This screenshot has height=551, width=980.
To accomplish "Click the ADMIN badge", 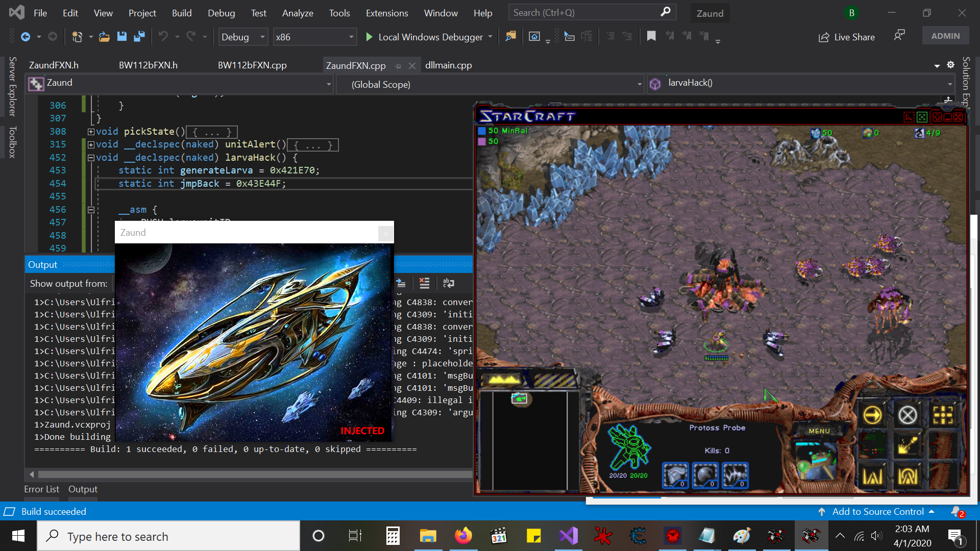I will tap(945, 36).
